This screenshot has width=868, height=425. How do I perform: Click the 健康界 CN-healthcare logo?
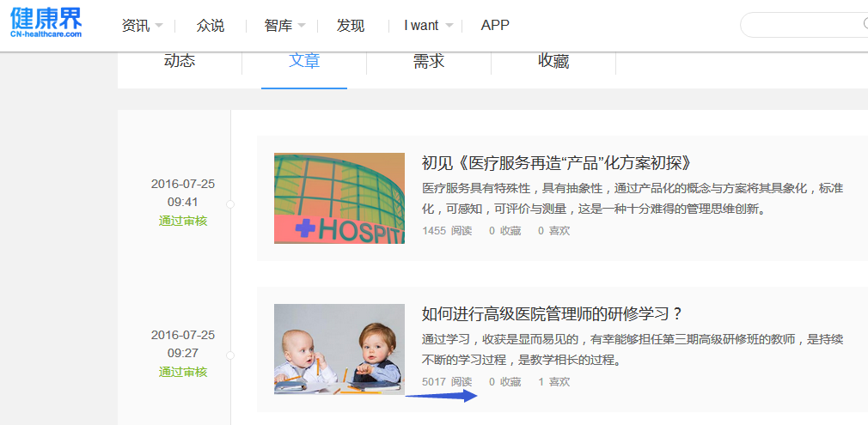tap(46, 24)
